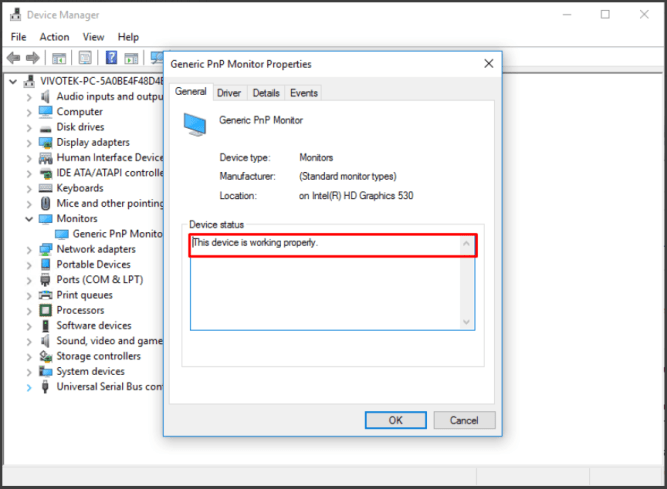
Task: Collapse the Monitors tree node
Action: click(29, 218)
